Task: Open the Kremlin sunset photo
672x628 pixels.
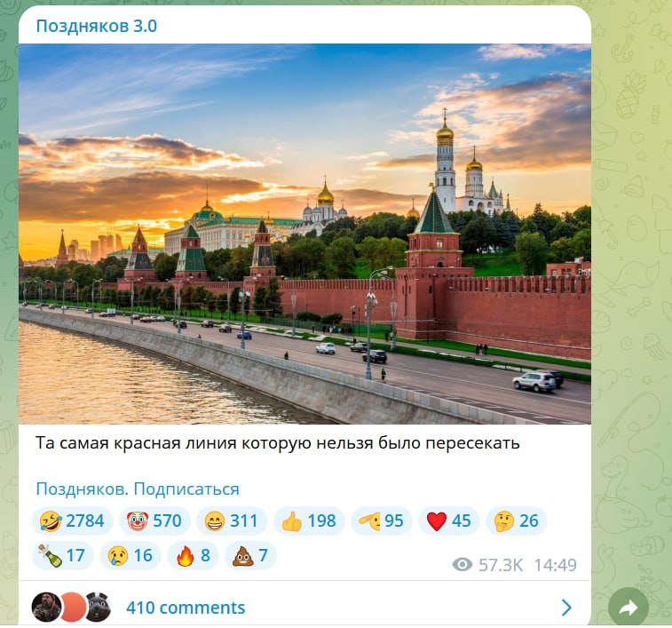Action: pyautogui.click(x=304, y=235)
